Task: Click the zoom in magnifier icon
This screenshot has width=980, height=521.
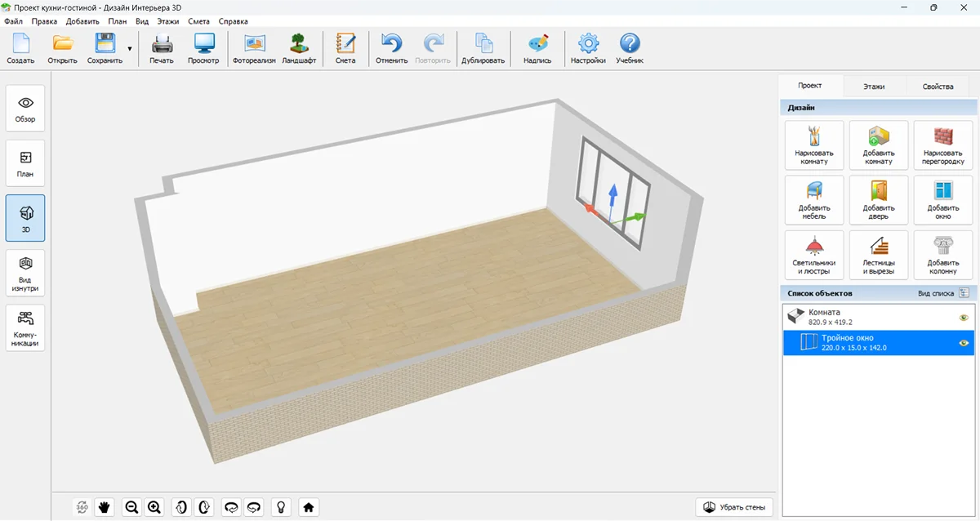Action: click(x=154, y=507)
